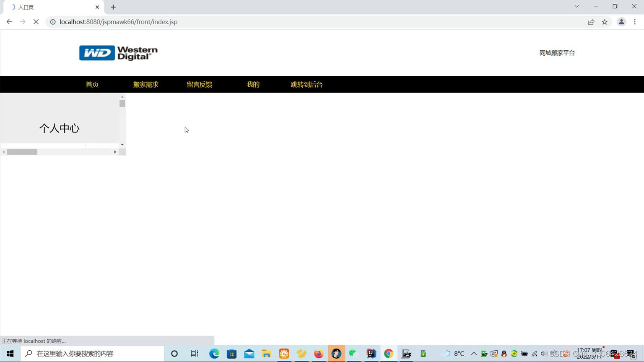Open WeChat from the taskbar

pyautogui.click(x=353, y=354)
